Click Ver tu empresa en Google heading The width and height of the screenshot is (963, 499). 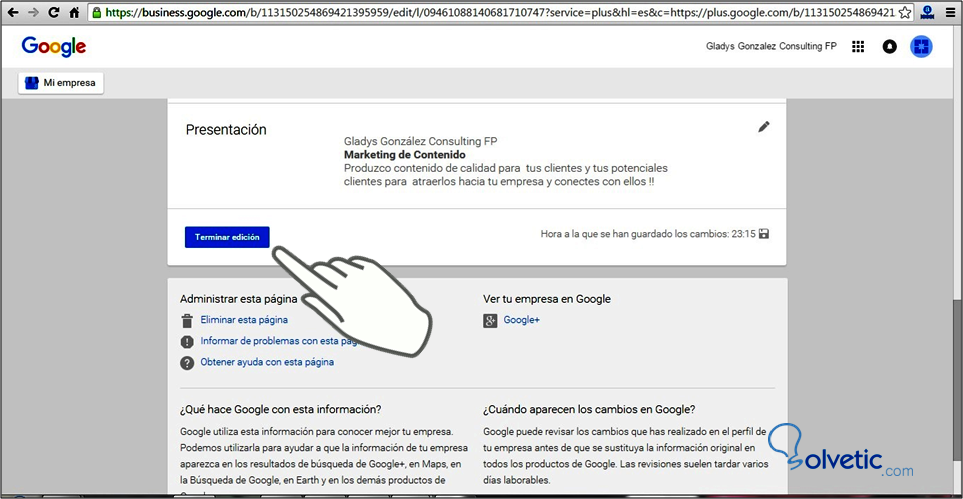(547, 299)
